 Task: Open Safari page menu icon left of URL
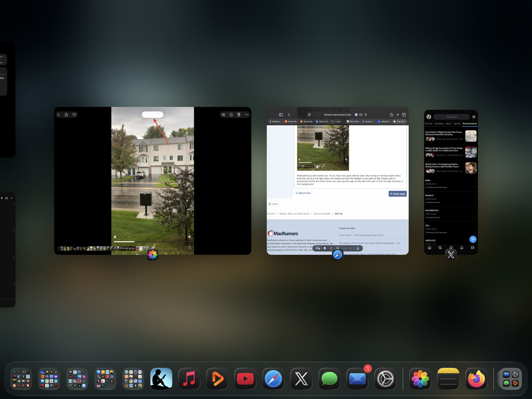[309, 115]
